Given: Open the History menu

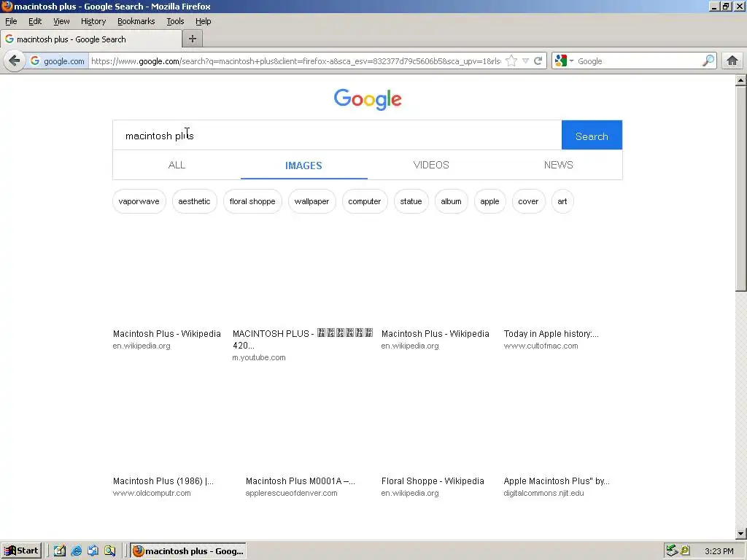Looking at the screenshot, I should click(x=93, y=21).
